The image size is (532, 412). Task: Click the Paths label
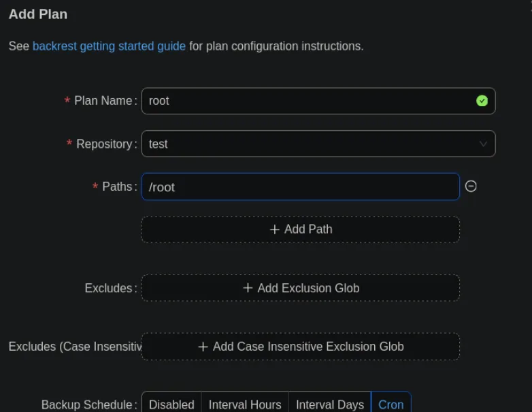click(117, 187)
